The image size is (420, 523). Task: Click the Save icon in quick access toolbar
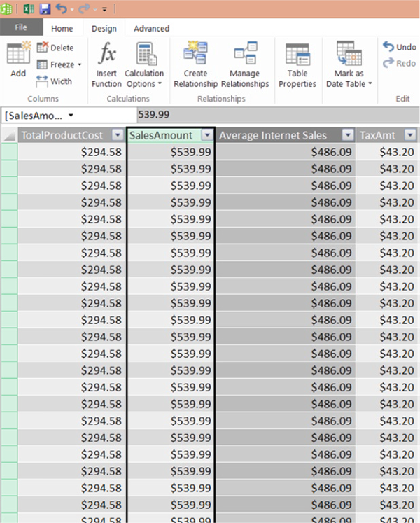(45, 8)
